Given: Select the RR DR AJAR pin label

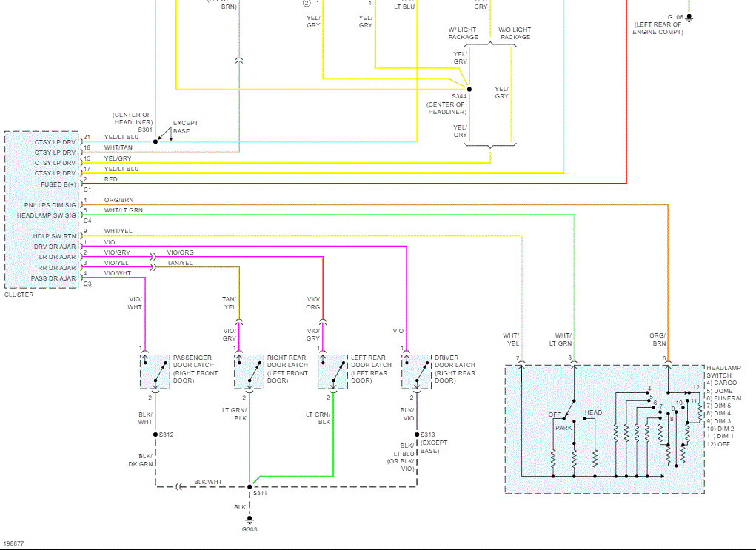Looking at the screenshot, I should coord(56,268).
